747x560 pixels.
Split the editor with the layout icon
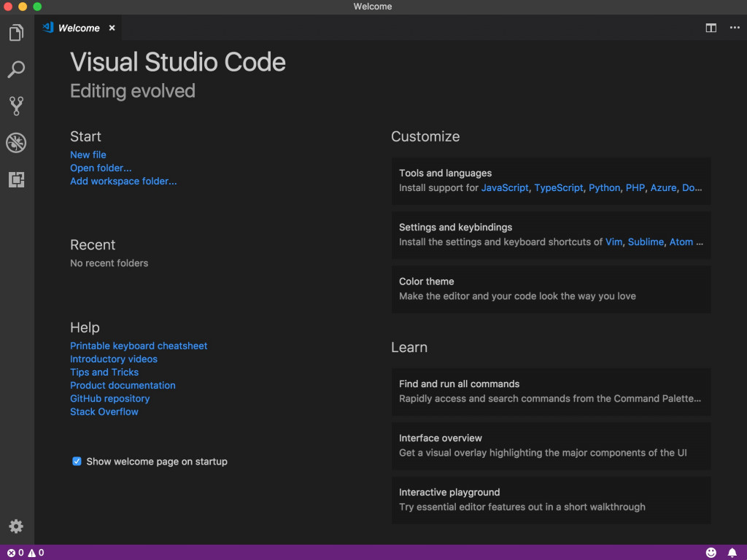(711, 28)
